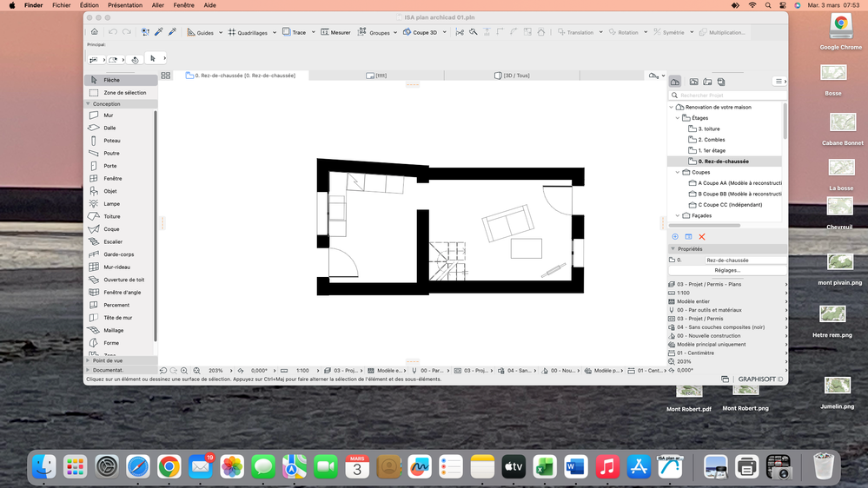Select the Escalier stair tool

[x=121, y=241]
